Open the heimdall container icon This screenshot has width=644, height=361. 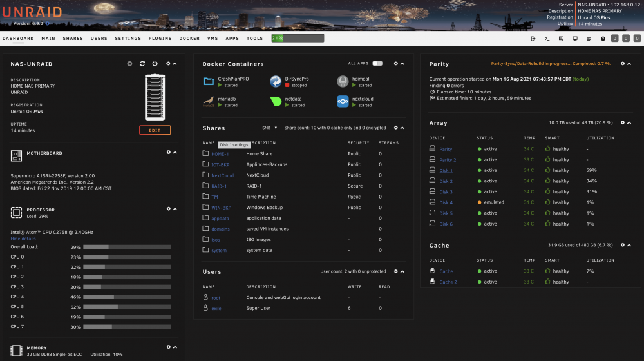[343, 81]
